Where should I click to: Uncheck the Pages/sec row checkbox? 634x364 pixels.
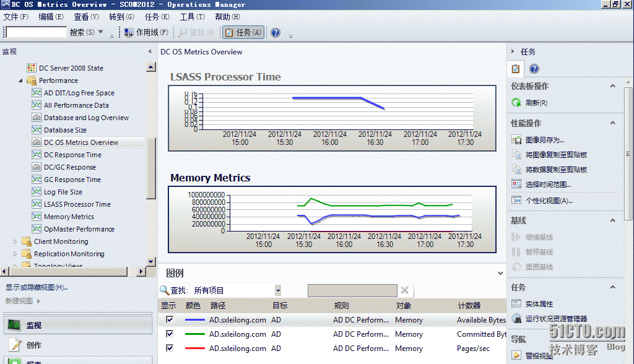click(x=170, y=348)
